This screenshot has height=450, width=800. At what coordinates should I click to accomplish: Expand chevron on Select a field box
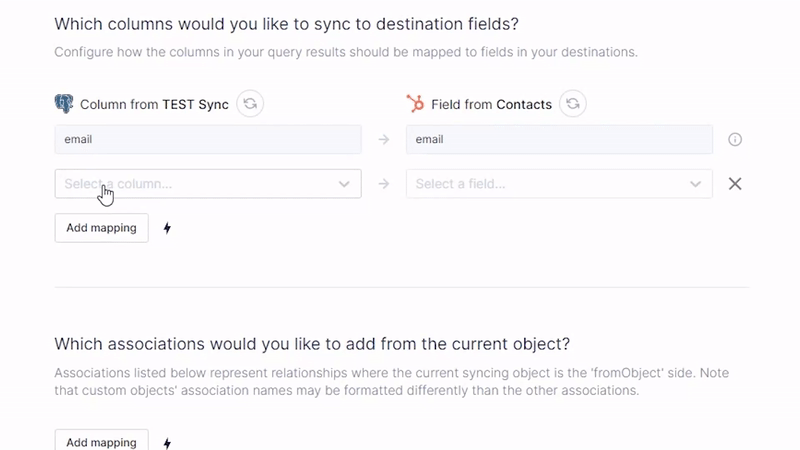[x=696, y=184]
